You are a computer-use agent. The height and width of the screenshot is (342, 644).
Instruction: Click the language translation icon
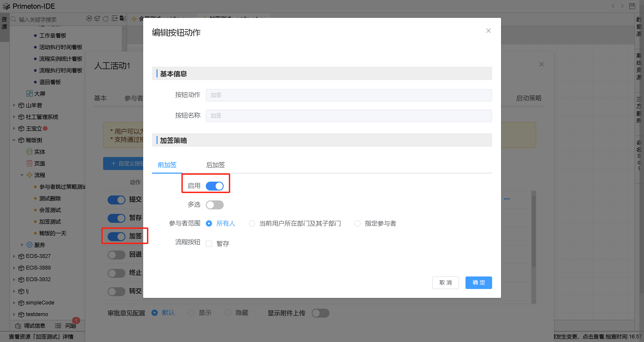point(123,19)
